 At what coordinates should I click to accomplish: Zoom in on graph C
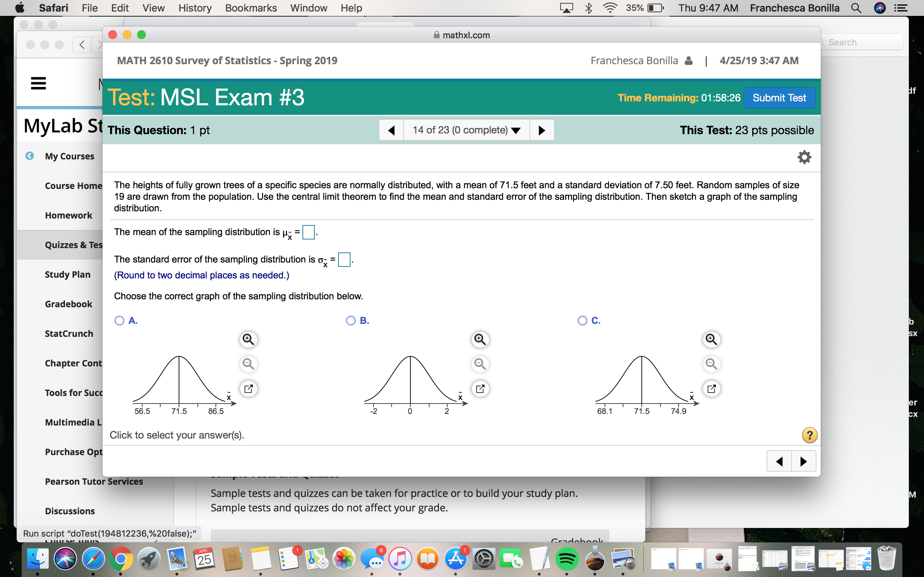point(711,339)
